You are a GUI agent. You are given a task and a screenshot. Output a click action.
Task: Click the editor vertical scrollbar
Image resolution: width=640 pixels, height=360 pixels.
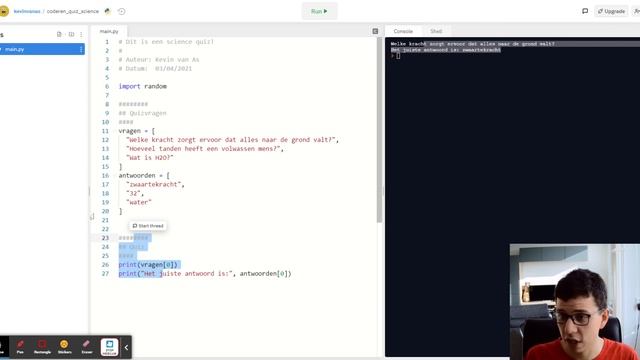click(379, 131)
